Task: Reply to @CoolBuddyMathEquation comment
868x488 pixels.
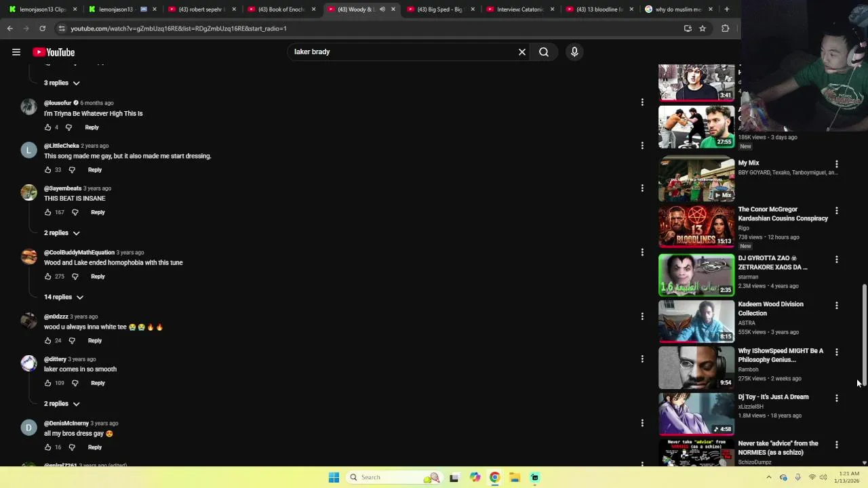Action: click(x=98, y=277)
